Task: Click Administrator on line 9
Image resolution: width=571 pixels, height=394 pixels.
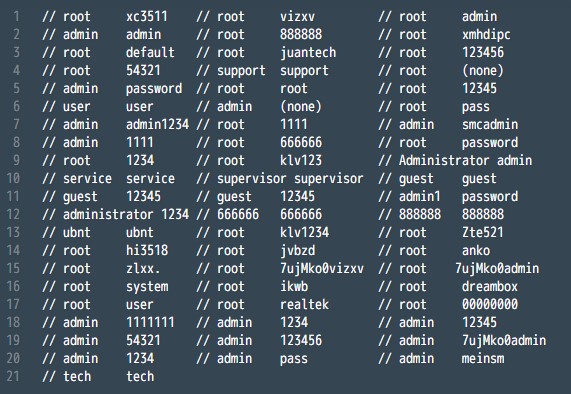Action: (444, 161)
